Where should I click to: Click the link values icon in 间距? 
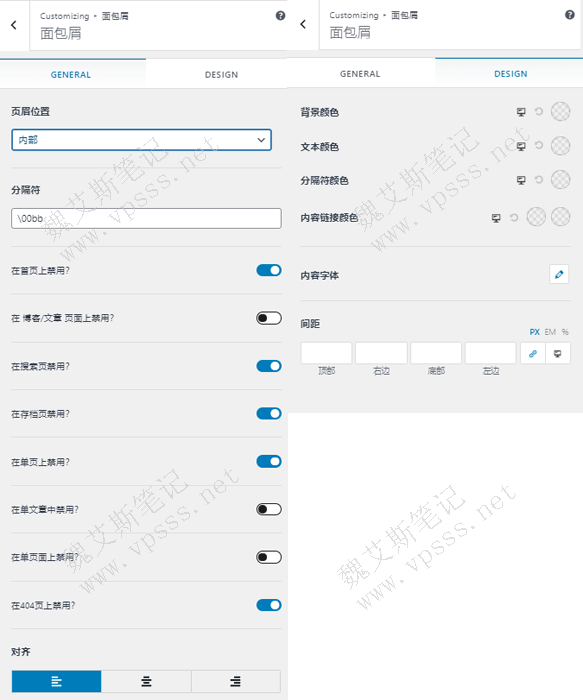(x=533, y=354)
